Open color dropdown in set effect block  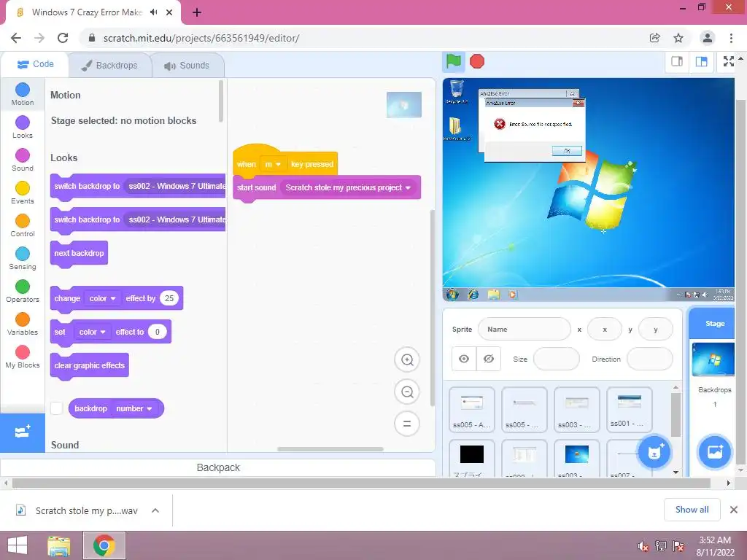[x=92, y=332]
